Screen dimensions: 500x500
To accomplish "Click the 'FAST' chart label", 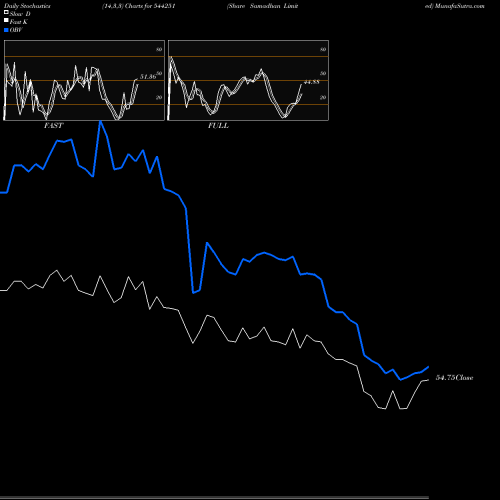I will [53, 126].
